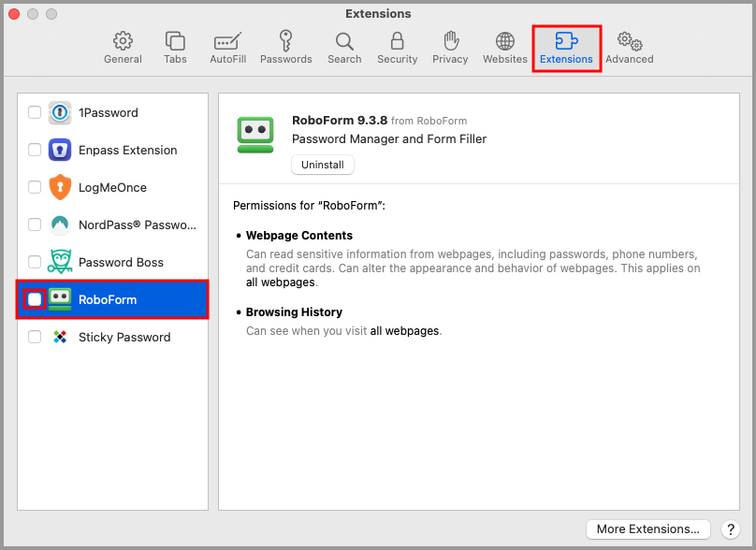Toggle the Sticky Password checkbox
Screen dimensions: 756x550
(x=35, y=337)
